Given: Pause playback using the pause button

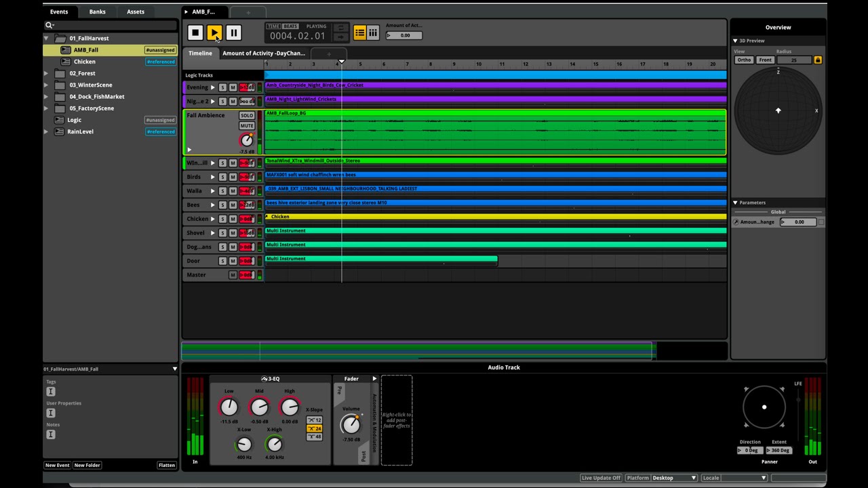Looking at the screenshot, I should pos(233,33).
